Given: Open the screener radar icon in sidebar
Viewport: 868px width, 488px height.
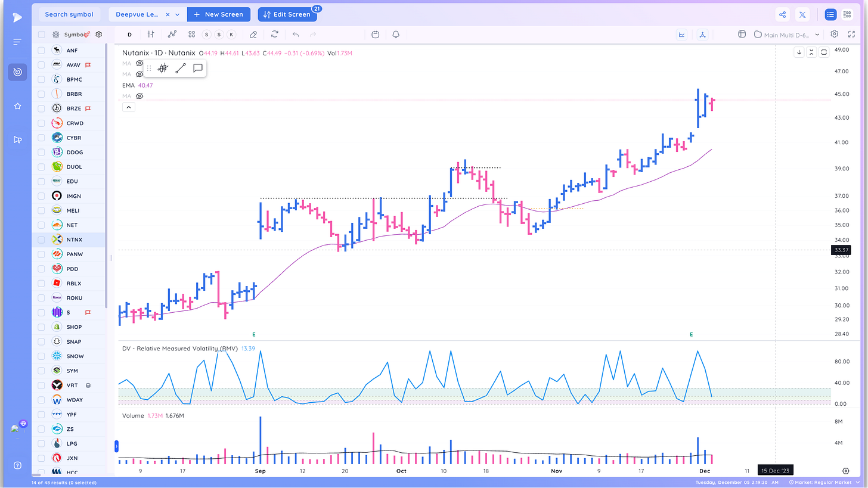Looking at the screenshot, I should click(x=17, y=72).
